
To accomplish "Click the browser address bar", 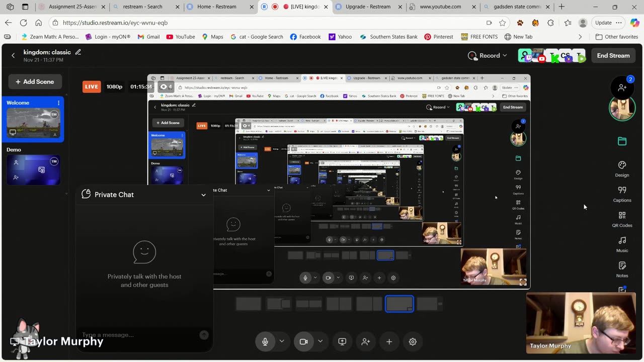I will (272, 23).
